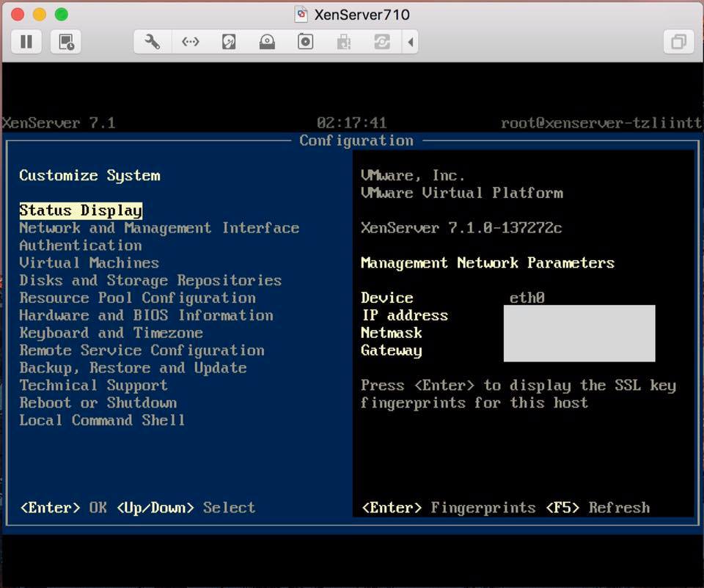Click the <Enter> Fingerprints hint

[449, 507]
